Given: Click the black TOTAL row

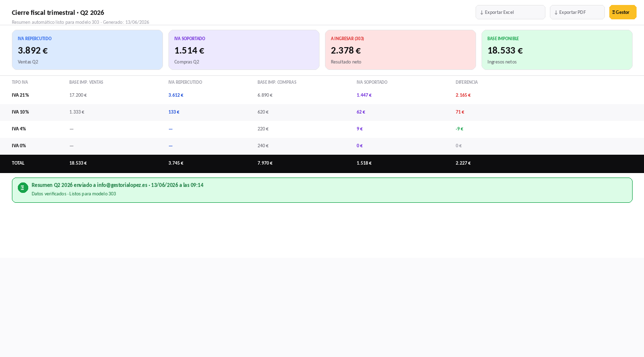Looking at the screenshot, I should 322,163.
